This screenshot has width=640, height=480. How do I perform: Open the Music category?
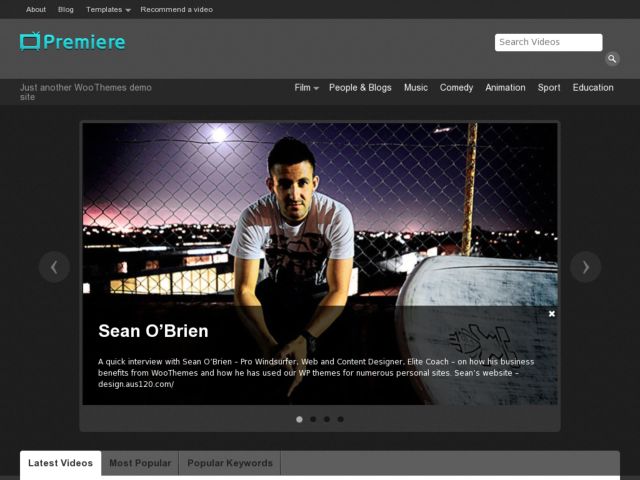tap(416, 88)
